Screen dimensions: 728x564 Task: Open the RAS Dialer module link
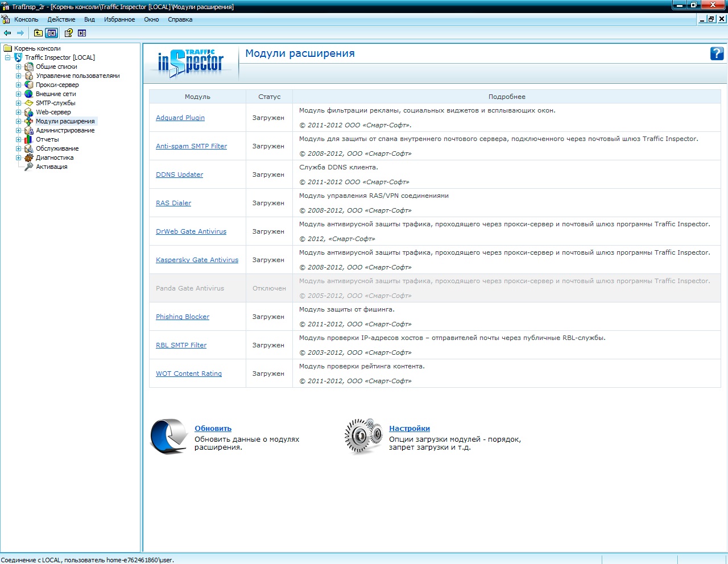coord(173,203)
